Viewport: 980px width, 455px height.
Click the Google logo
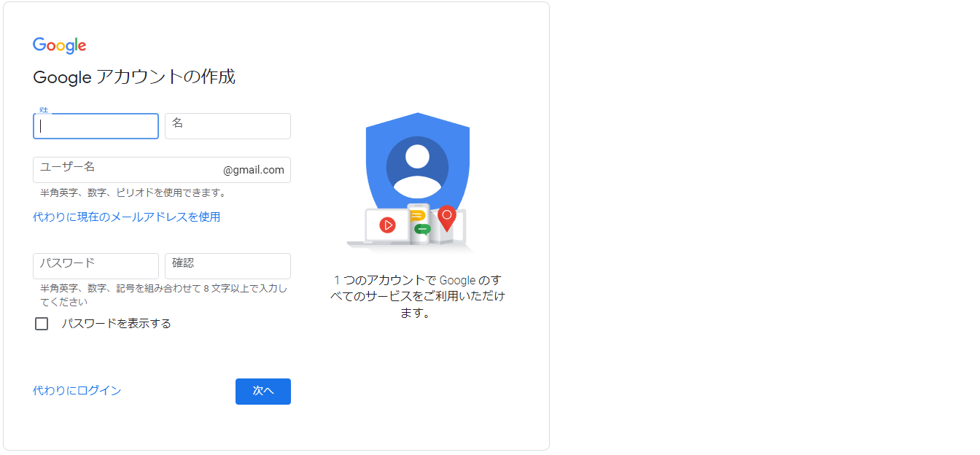60,45
